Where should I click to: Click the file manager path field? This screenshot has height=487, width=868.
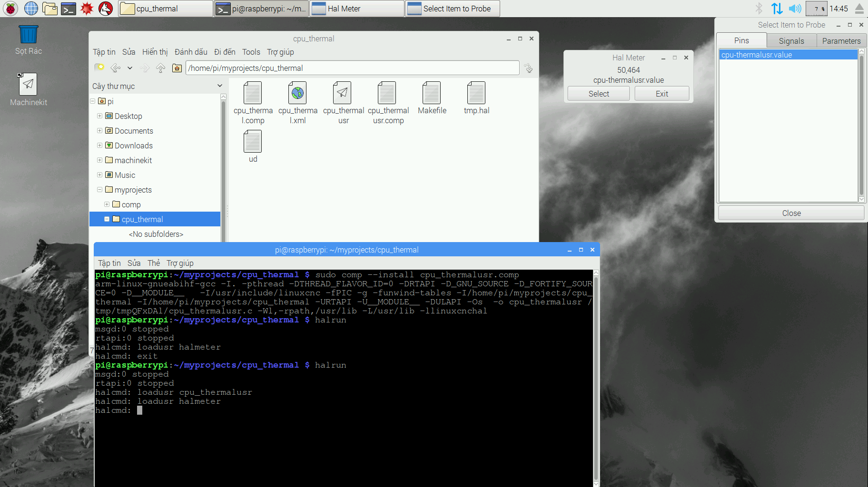point(352,68)
